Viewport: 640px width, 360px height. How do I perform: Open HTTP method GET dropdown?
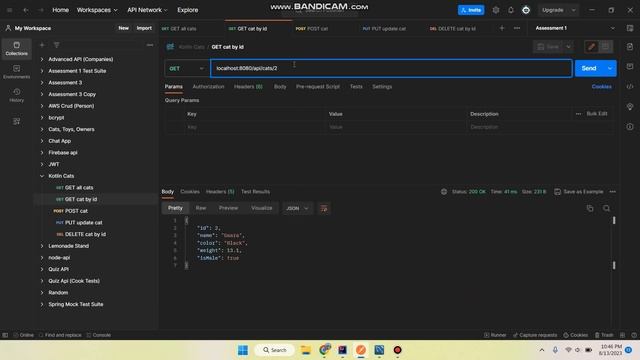pos(186,68)
